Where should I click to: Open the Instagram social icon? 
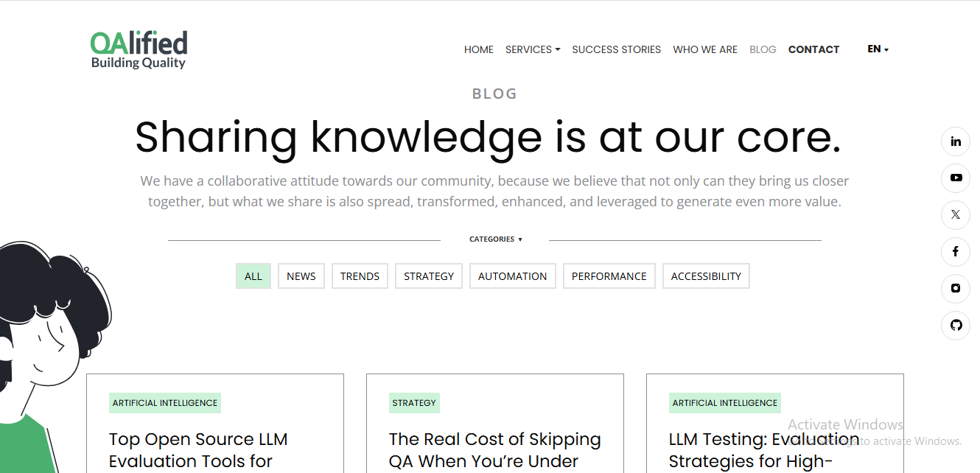tap(956, 289)
